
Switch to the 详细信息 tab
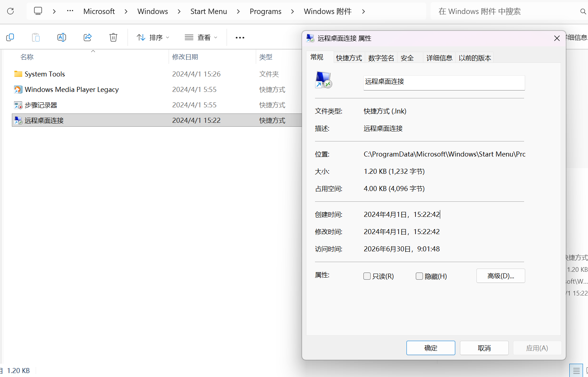tap(439, 58)
